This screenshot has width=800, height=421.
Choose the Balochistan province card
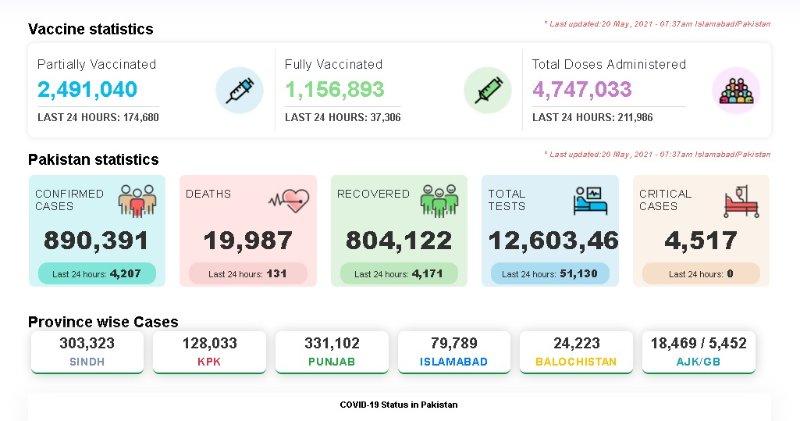pyautogui.click(x=576, y=352)
